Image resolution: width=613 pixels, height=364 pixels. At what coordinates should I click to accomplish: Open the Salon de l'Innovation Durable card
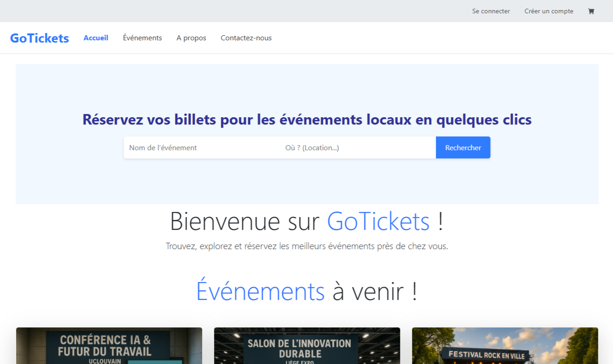click(307, 346)
